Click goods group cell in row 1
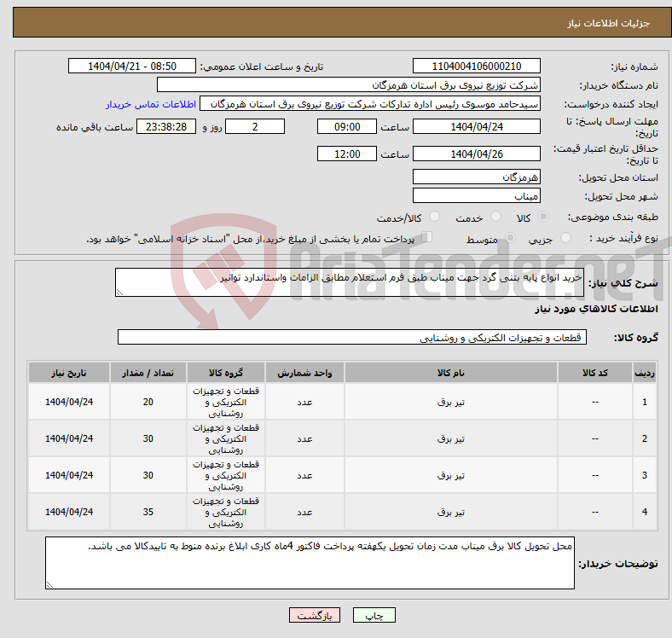672x638 pixels. click(x=226, y=402)
